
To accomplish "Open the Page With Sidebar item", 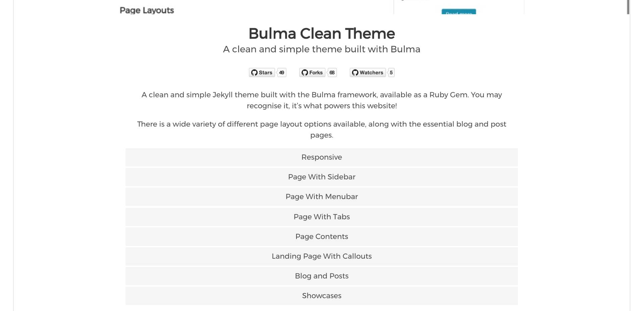I will [322, 177].
